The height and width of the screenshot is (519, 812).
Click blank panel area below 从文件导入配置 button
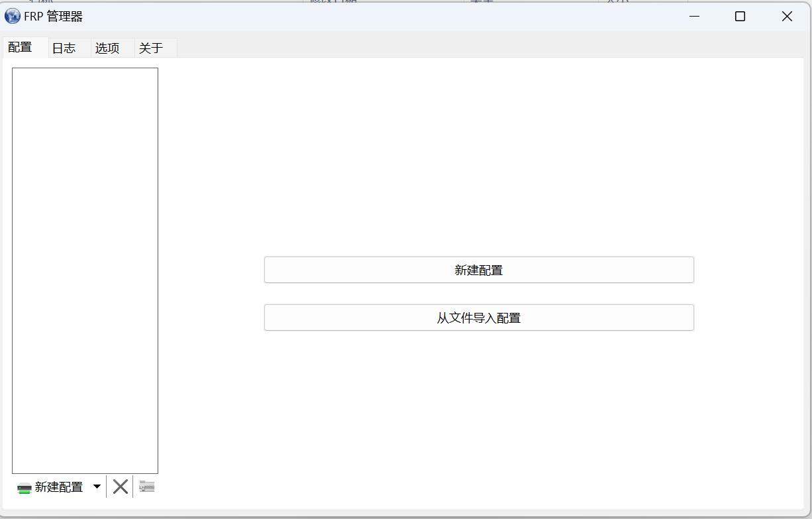click(x=478, y=411)
